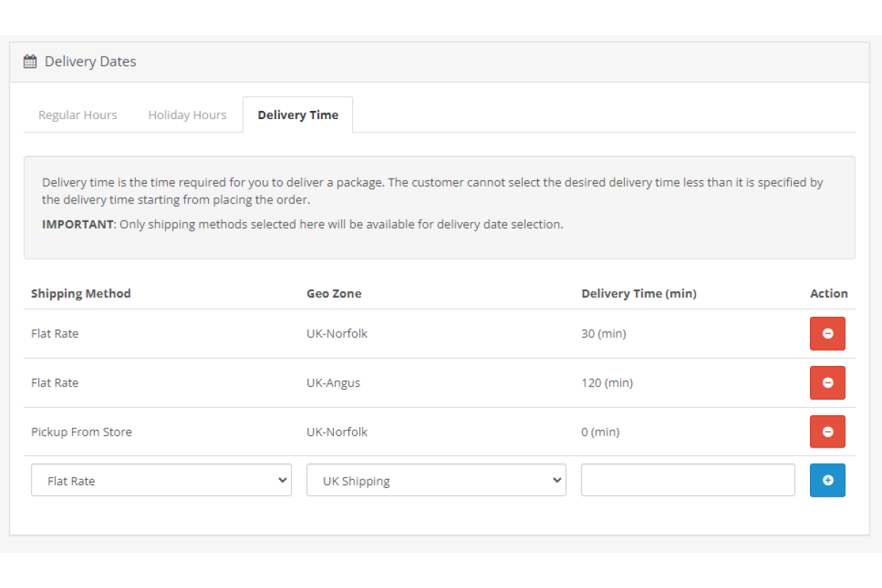Remove the Pickup From Store row
This screenshot has width=882, height=588.
coord(827,432)
